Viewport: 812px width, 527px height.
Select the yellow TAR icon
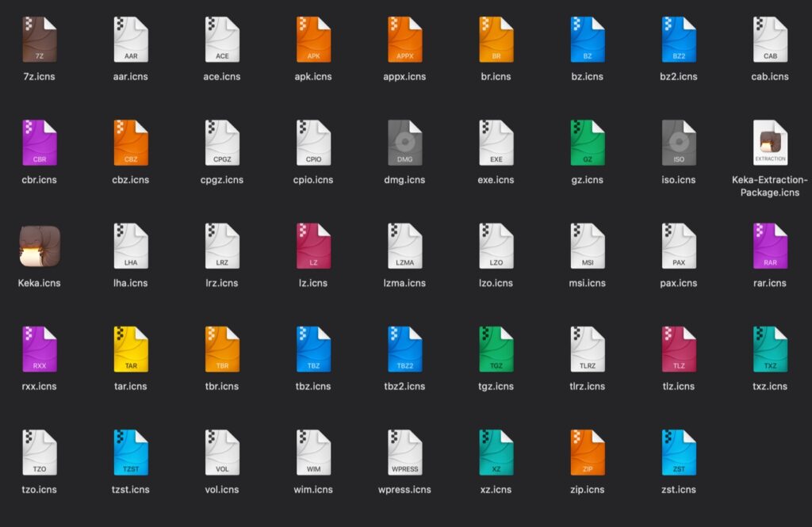131,349
